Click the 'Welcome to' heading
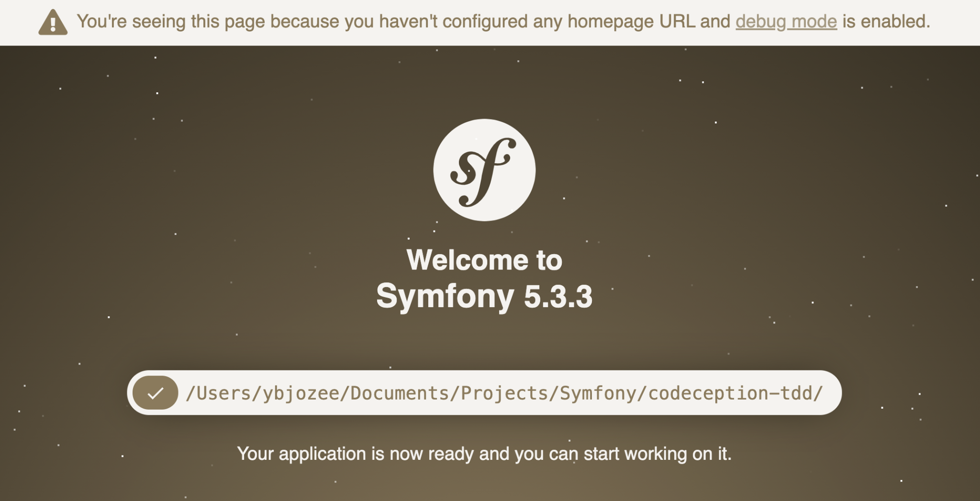 pos(484,260)
